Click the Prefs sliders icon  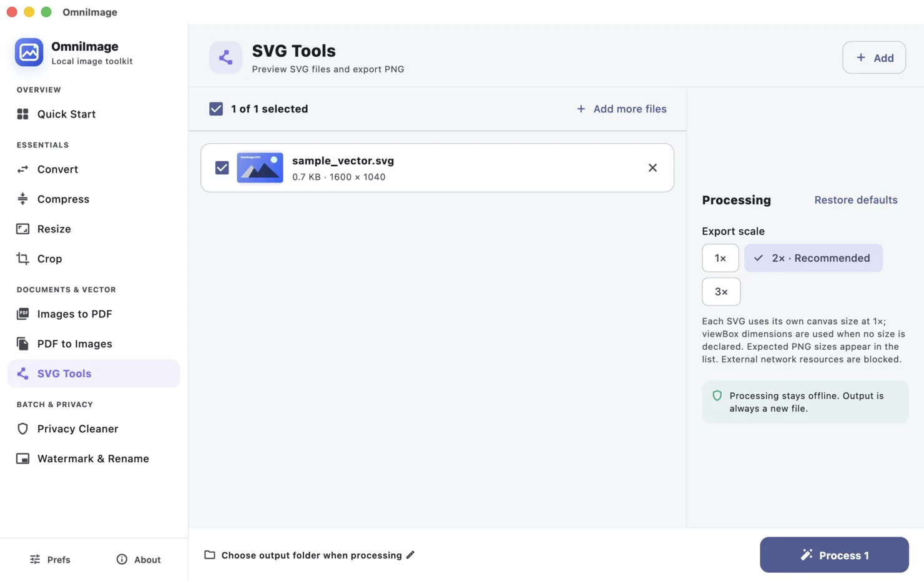pos(35,559)
